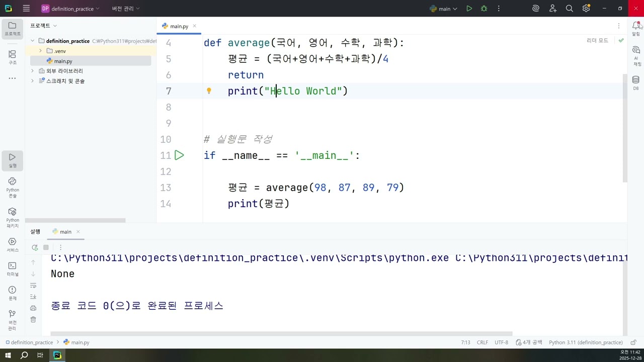The image size is (644, 362).
Task: Open more run actions menu
Action: click(499, 9)
